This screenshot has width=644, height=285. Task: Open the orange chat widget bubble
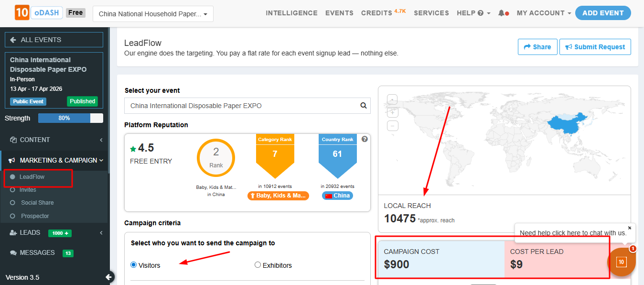pyautogui.click(x=621, y=262)
